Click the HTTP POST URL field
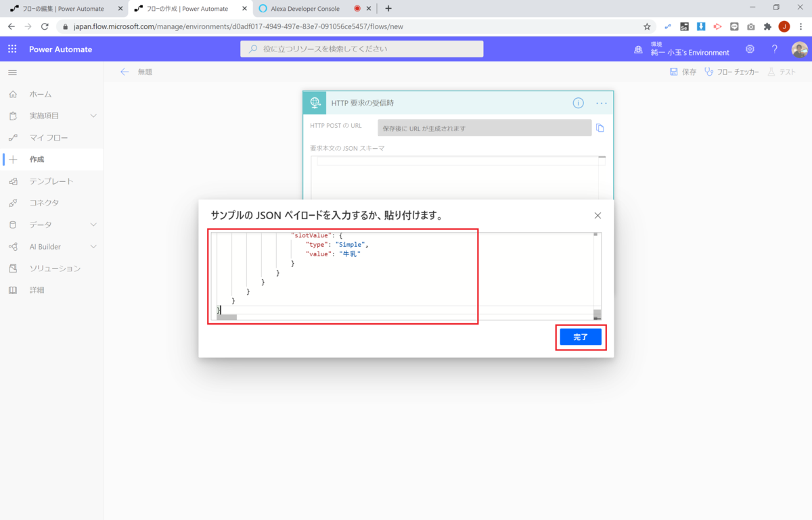This screenshot has height=520, width=812. 484,128
